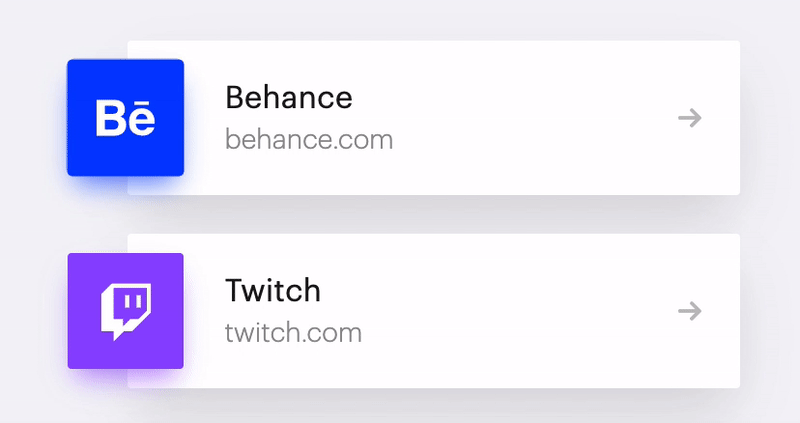Select the white speech-bubble glyph in purple tile
Image resolution: width=800 pixels, height=423 pixels.
126,312
